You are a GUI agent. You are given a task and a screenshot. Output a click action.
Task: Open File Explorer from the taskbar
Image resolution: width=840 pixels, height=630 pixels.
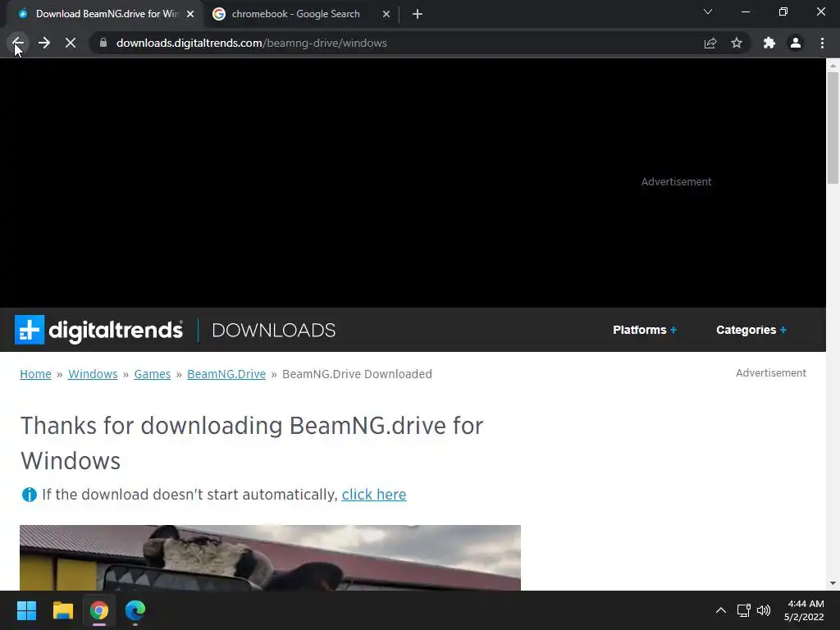(62, 610)
